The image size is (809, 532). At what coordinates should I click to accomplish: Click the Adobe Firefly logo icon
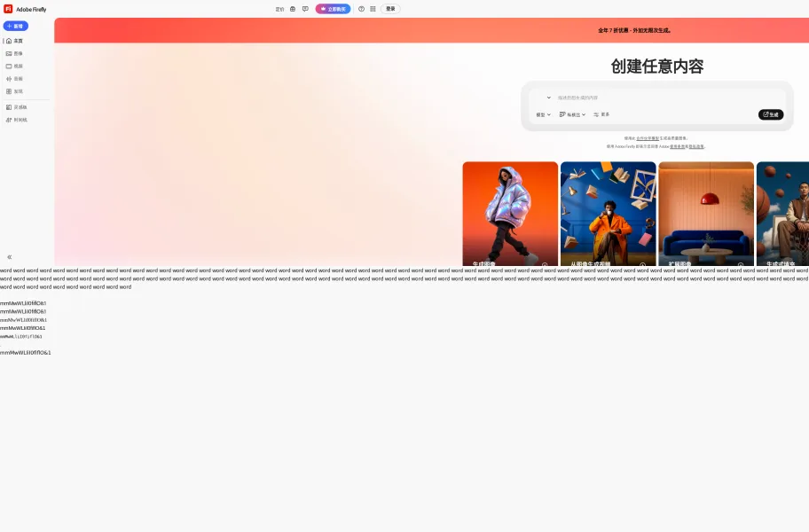point(8,9)
